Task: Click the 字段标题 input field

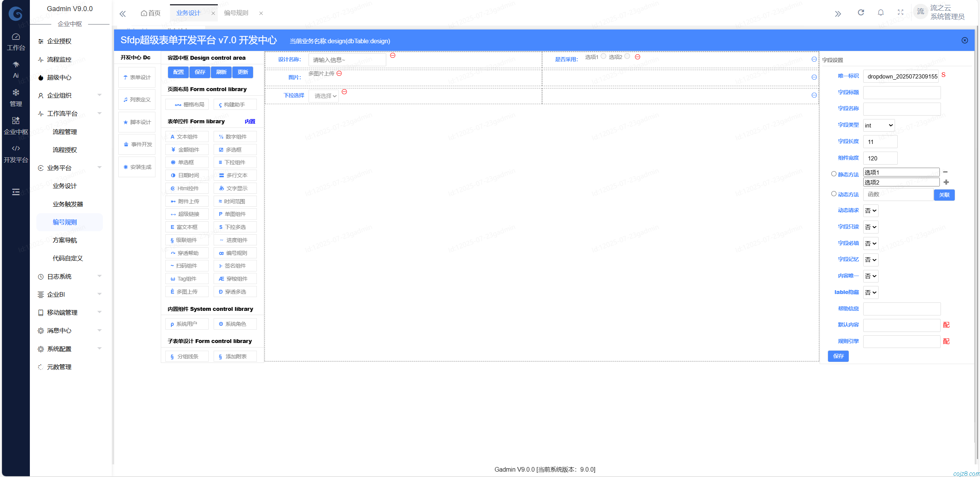Action: point(902,93)
